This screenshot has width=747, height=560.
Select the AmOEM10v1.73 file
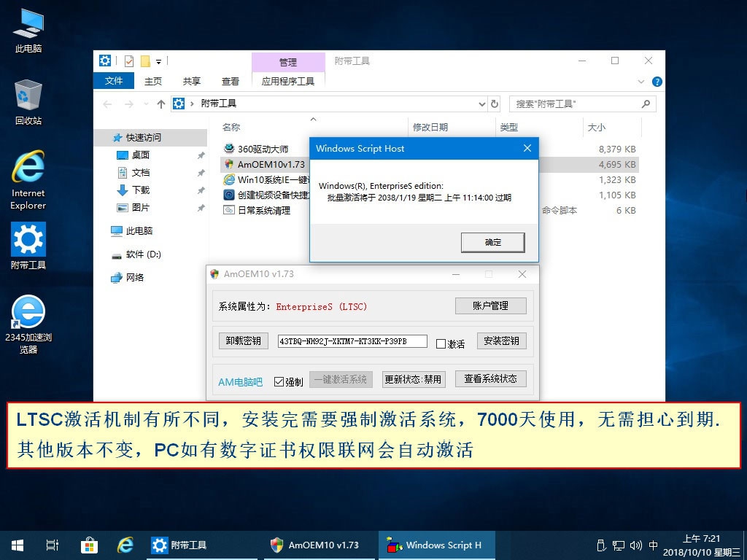(x=264, y=164)
